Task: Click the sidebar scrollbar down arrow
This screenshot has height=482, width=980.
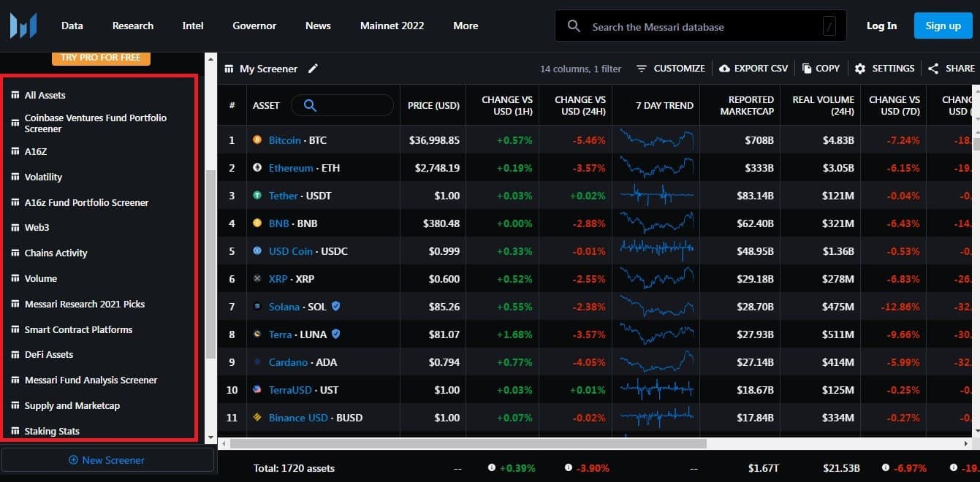Action: coord(210,437)
